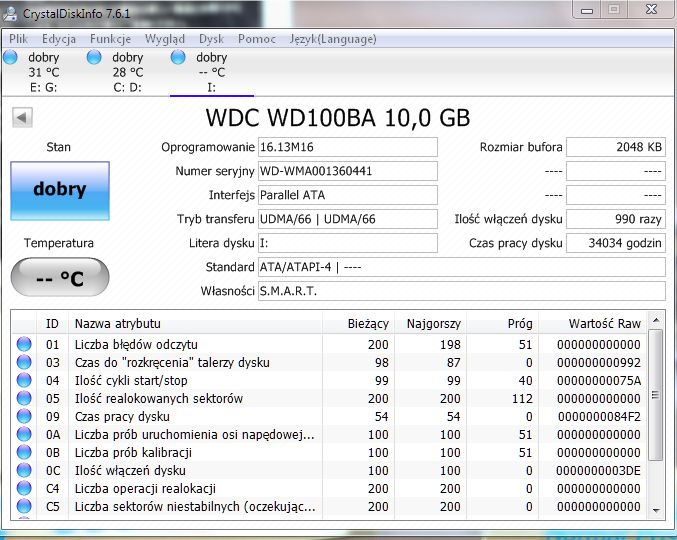This screenshot has height=540, width=677.
Task: Click status orb for attribute 01
Action: [24, 344]
